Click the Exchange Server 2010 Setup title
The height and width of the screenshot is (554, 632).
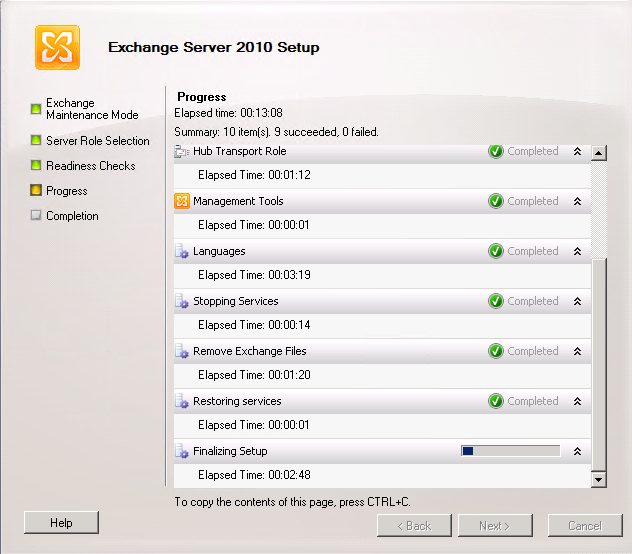click(214, 47)
